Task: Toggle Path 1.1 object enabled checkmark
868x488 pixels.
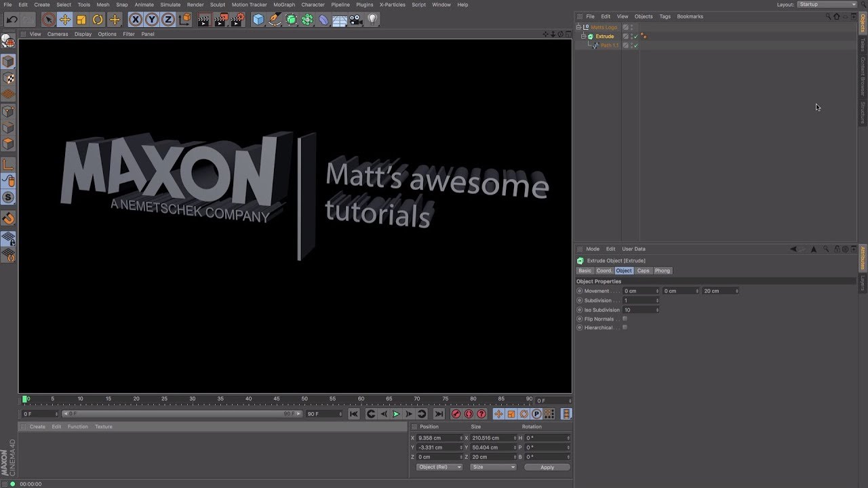Action: pos(636,45)
